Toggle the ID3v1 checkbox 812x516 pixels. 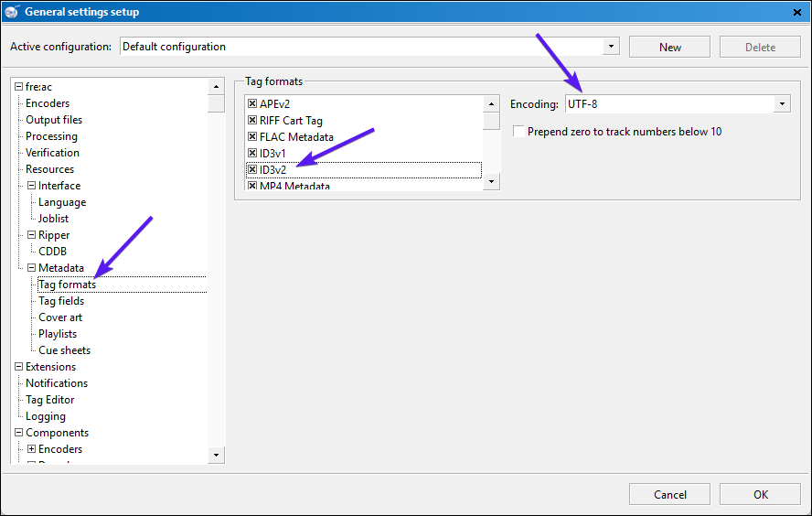point(252,153)
